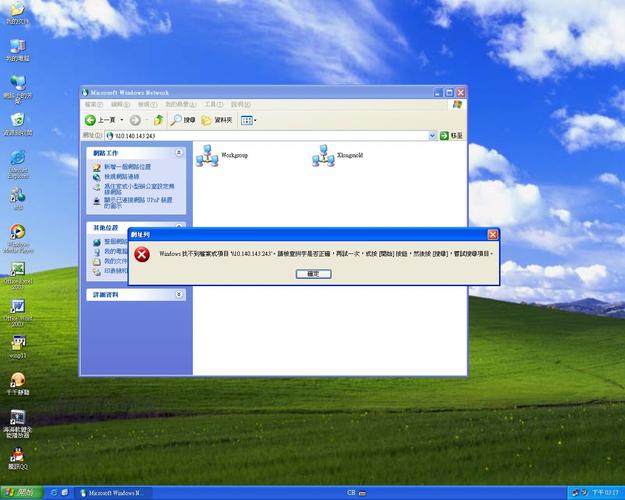The width and height of the screenshot is (625, 500).
Task: Toggle the 資料夾 folders pane
Action: [x=216, y=120]
